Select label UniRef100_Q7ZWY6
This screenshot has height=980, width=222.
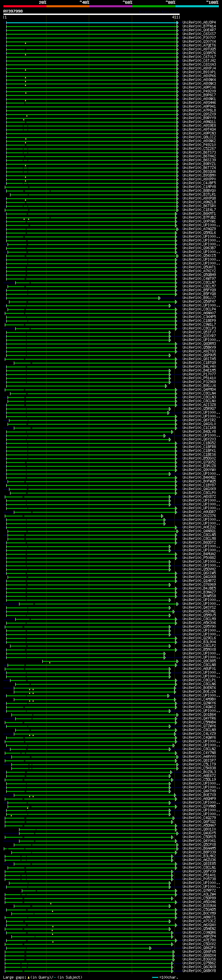point(199,726)
